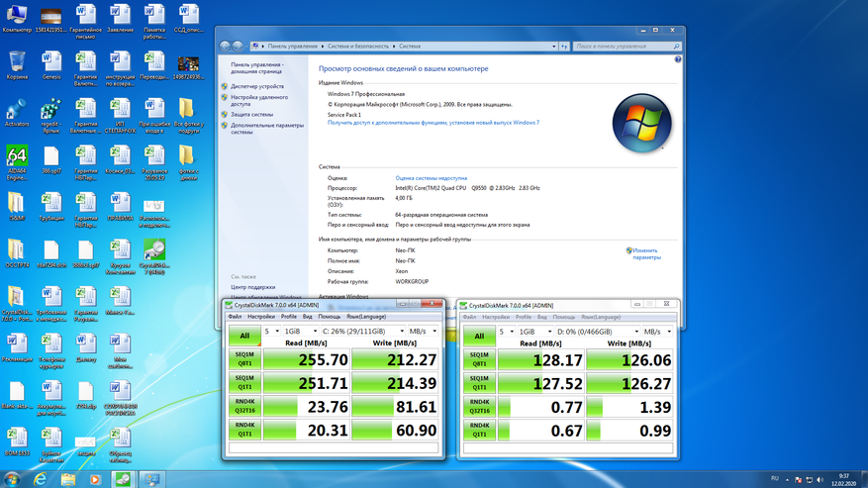Run the SEQ1M Q8T1 test in right CrystalDiskMark
The width and height of the screenshot is (868, 488).
(479, 358)
